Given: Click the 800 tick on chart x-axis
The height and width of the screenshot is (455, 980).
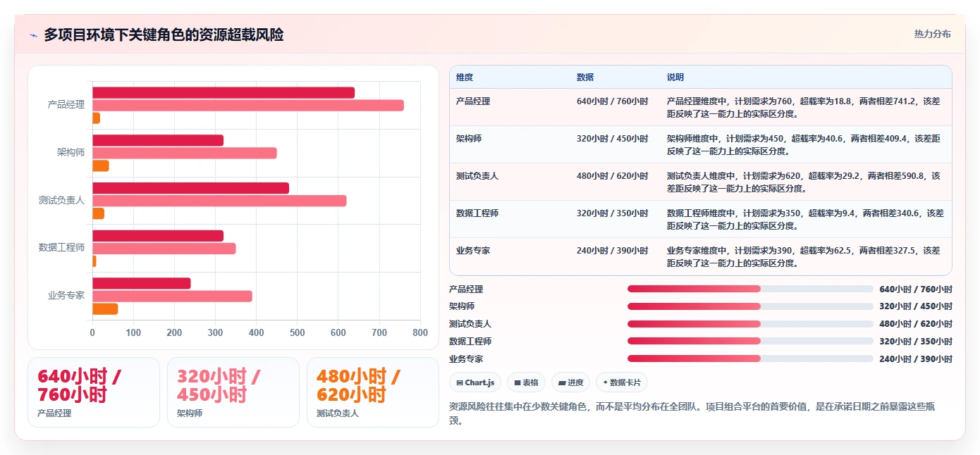Looking at the screenshot, I should [420, 332].
